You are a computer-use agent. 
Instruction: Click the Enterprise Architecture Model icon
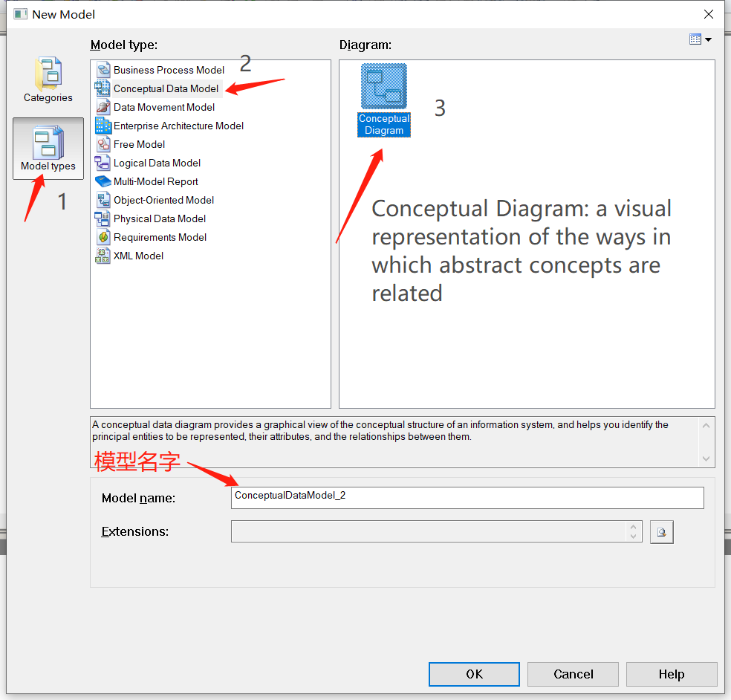[x=104, y=125]
